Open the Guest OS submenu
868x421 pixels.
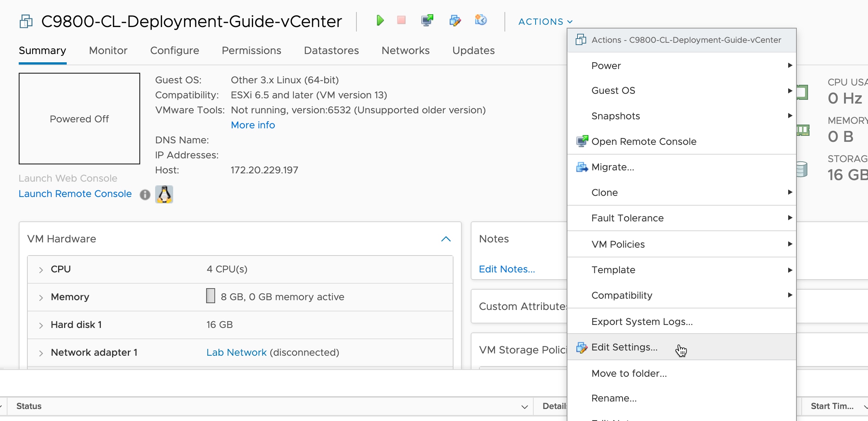point(682,90)
